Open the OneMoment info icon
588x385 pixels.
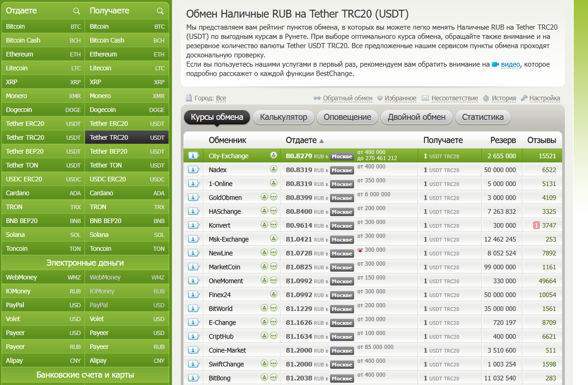(x=194, y=281)
